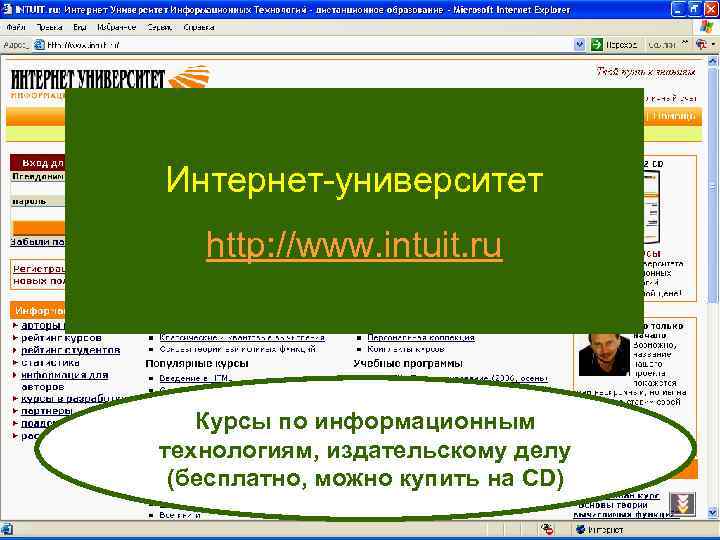
Task: Click the ИНТЕРНЕТ УНИВЕРСИТЕТ site logo
Action: point(88,79)
